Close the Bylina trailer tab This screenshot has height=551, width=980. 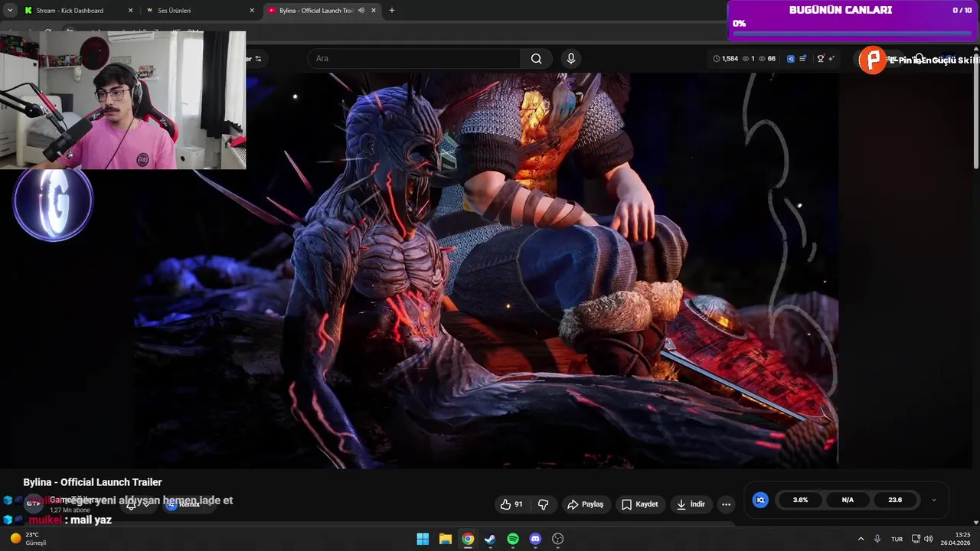point(373,11)
